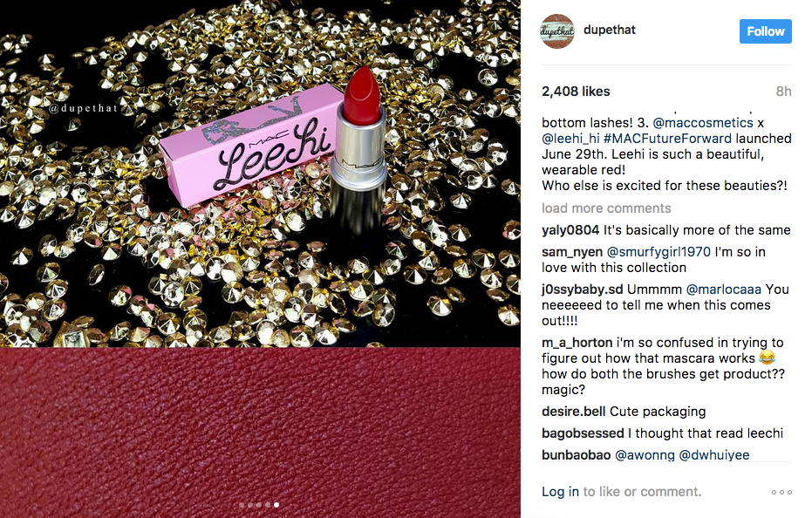Image resolution: width=812 pixels, height=518 pixels.
Task: Open m_a_horton's profile from comment
Action: tap(577, 343)
